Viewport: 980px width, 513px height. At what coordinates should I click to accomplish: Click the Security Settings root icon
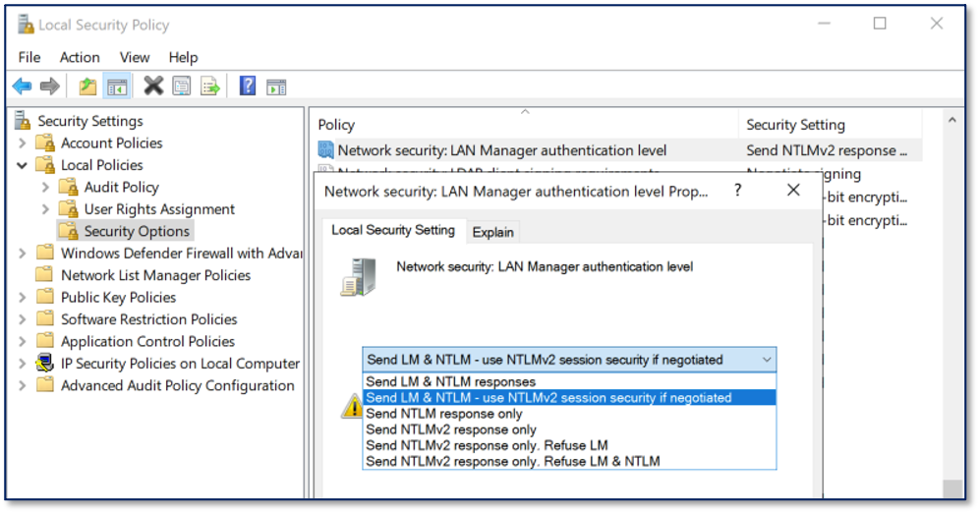point(24,120)
